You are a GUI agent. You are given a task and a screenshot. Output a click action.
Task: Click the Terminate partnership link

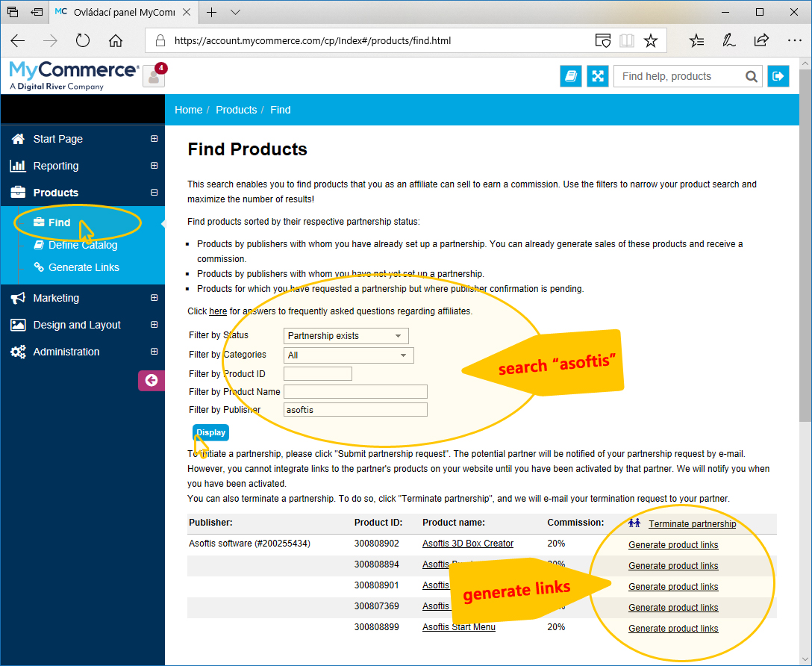pos(693,524)
